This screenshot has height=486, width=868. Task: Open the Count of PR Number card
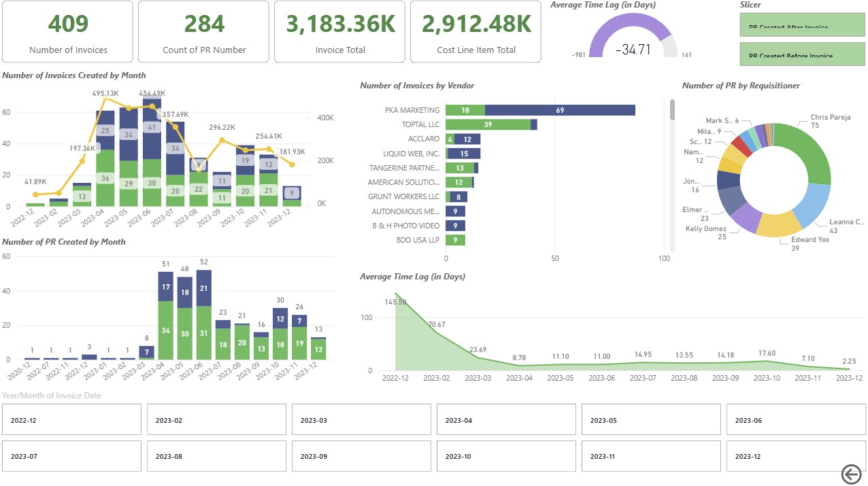tap(204, 32)
